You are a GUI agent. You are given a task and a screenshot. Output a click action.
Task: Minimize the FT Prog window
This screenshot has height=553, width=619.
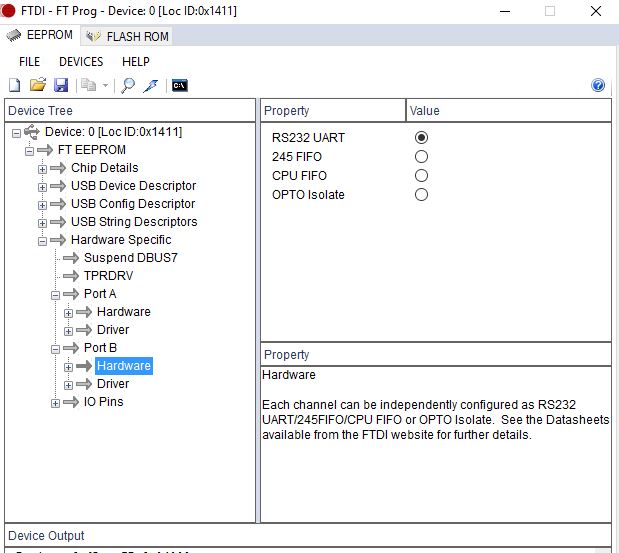[505, 11]
